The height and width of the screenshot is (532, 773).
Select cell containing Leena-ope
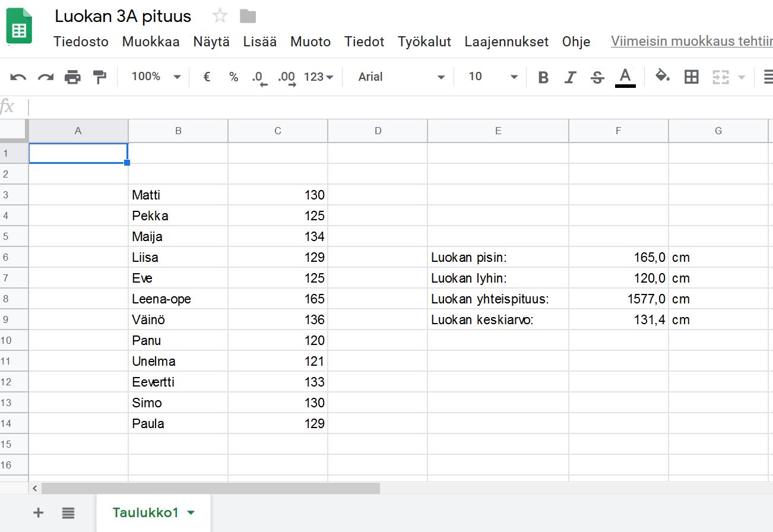point(178,299)
